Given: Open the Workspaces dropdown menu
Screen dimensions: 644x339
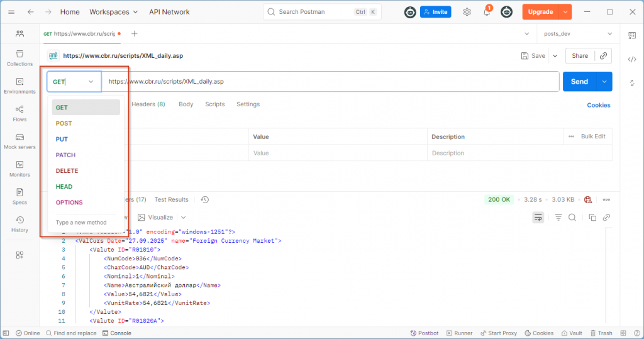Looking at the screenshot, I should pos(113,12).
